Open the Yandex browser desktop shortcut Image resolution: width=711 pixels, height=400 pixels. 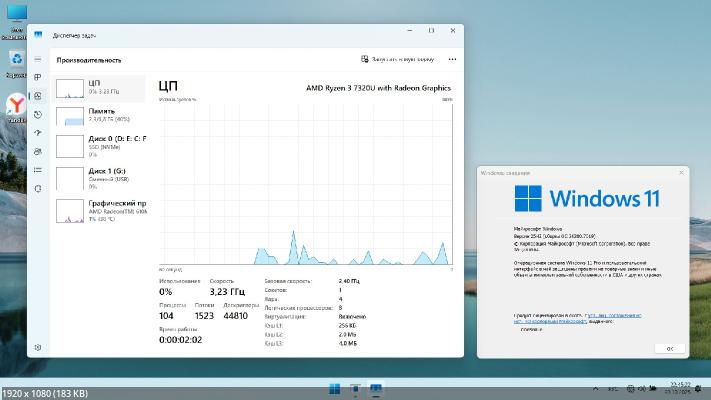18,105
